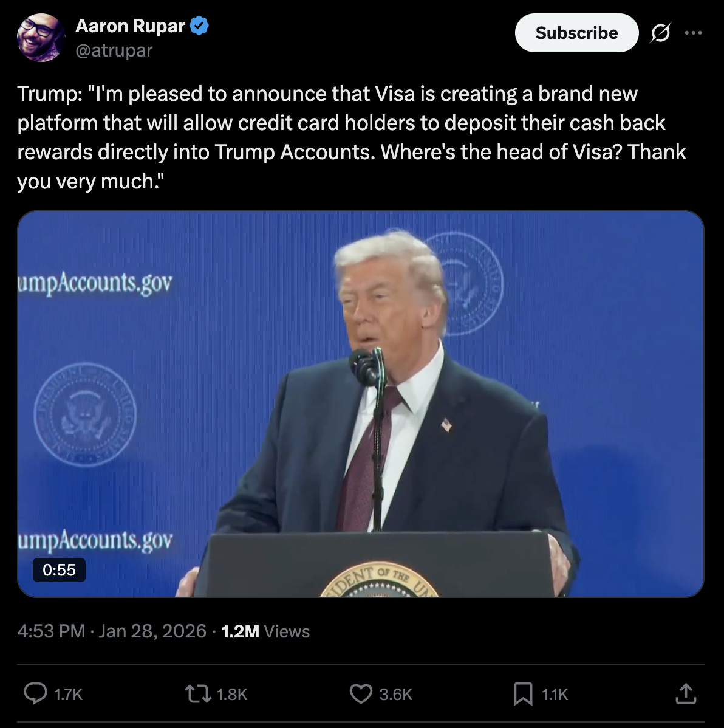Click the 0:55 video duration badge
724x728 pixels.
point(59,569)
